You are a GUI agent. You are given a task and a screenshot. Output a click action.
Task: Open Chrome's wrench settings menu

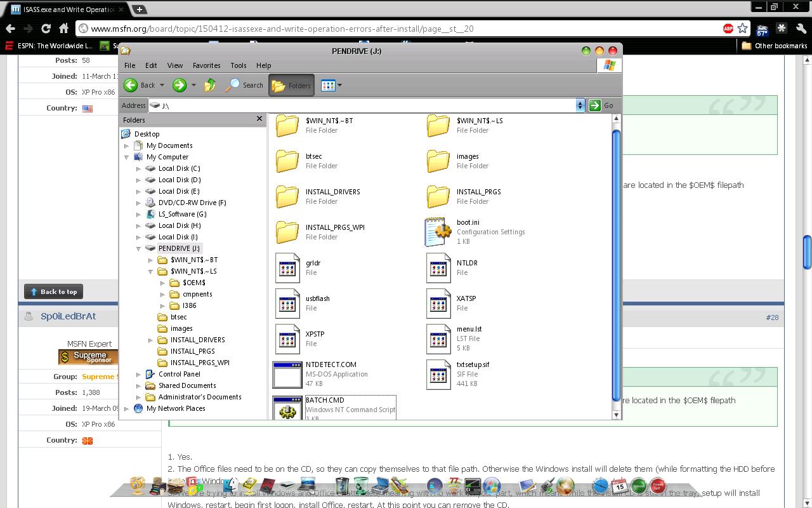(x=800, y=29)
